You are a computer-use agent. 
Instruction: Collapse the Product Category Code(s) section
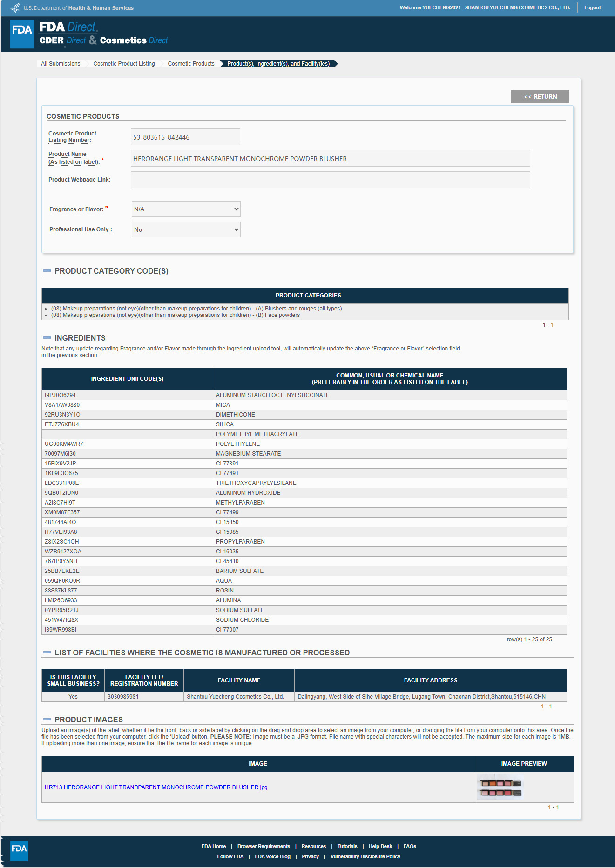[47, 271]
